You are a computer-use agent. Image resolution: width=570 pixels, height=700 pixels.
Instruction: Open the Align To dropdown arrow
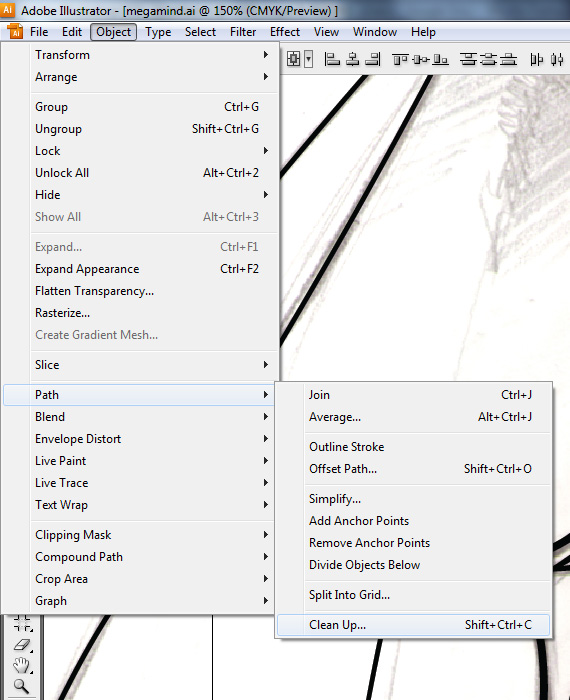pos(308,58)
